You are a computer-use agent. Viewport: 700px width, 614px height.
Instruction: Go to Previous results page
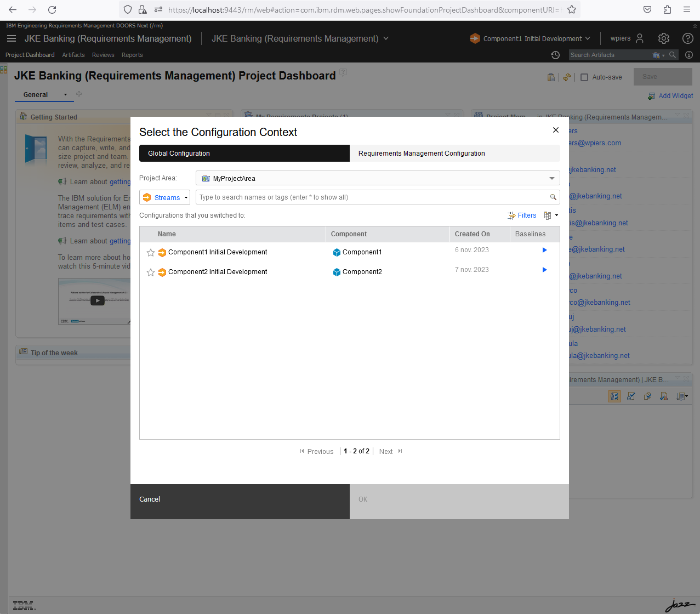[x=316, y=452]
